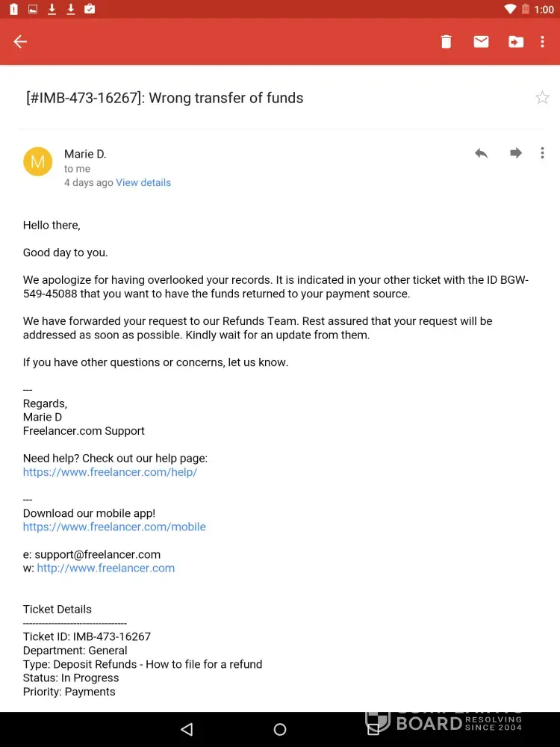560x747 pixels.
Task: Reply to Marie D.'s message
Action: 482,153
